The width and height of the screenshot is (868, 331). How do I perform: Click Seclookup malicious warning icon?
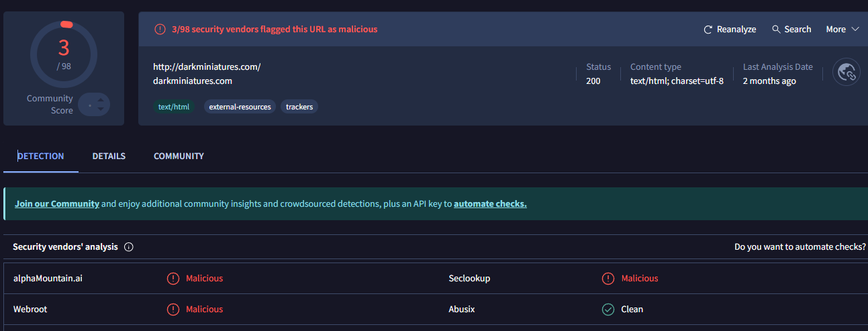click(608, 279)
